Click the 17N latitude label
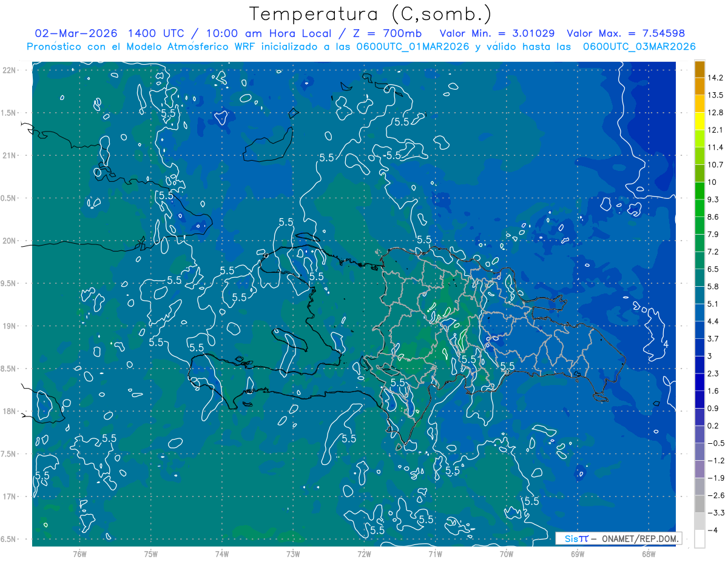The height and width of the screenshot is (562, 728). coord(8,497)
